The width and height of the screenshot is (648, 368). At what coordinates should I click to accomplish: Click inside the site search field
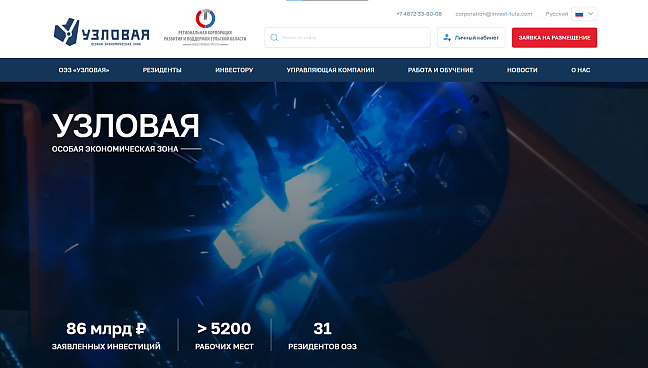347,38
